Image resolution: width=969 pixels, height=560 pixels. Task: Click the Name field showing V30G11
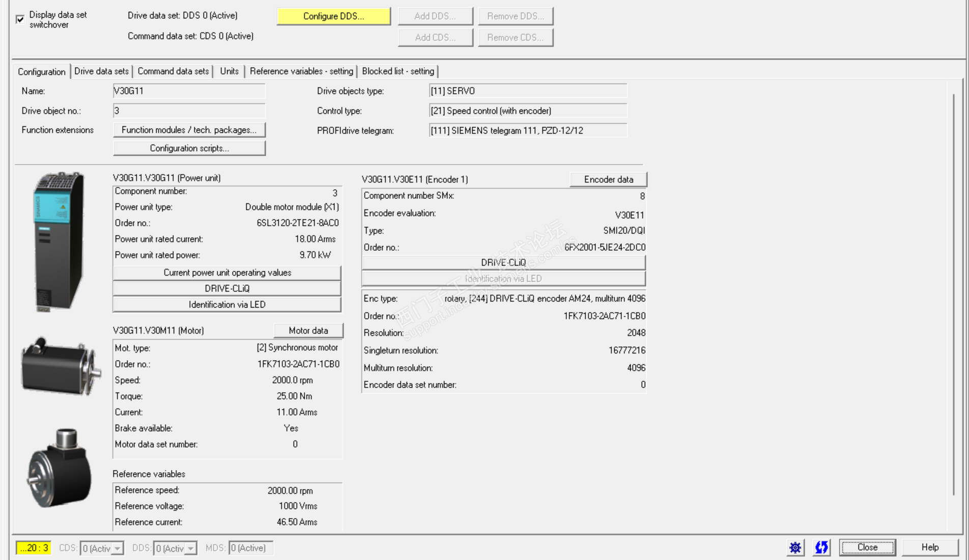(x=189, y=91)
